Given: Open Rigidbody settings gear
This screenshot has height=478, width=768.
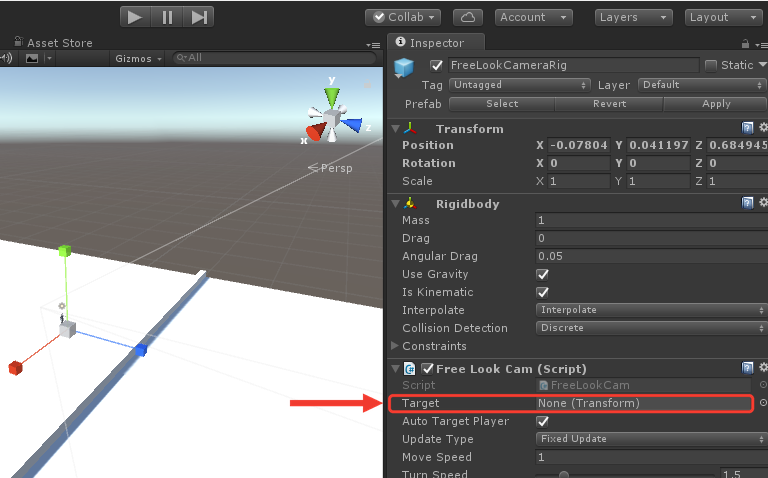Looking at the screenshot, I should click(x=763, y=202).
